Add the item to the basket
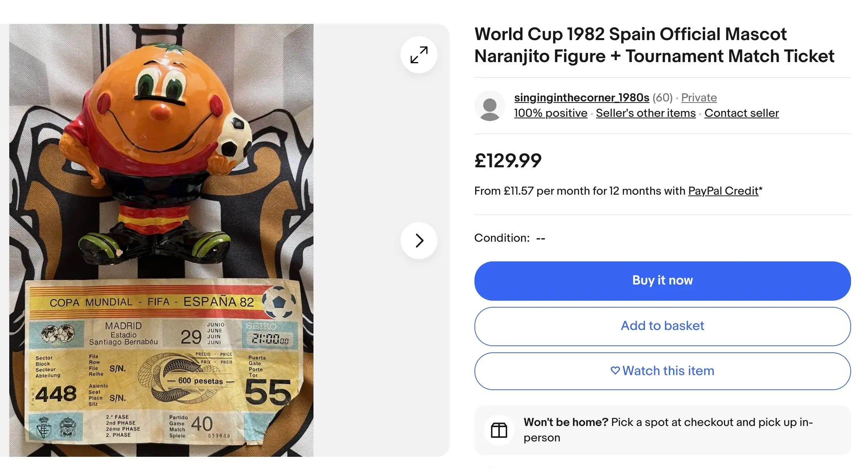Screen dimensions: 868x468 pyautogui.click(x=662, y=326)
